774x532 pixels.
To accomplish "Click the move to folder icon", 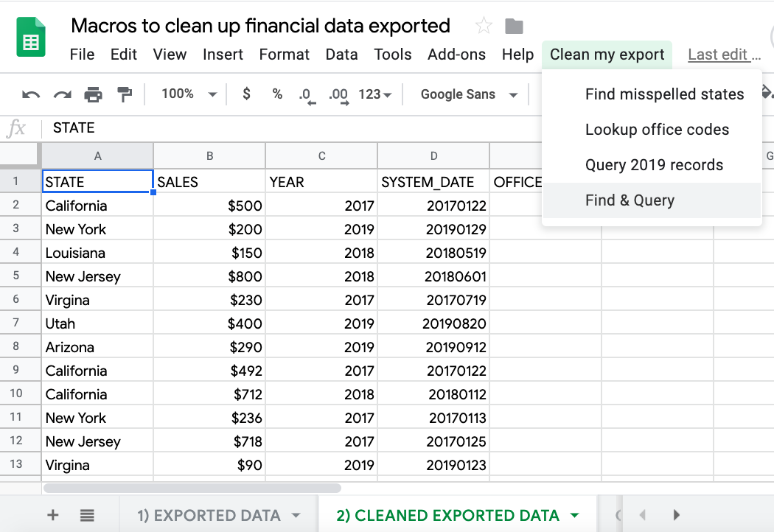I will coord(514,27).
